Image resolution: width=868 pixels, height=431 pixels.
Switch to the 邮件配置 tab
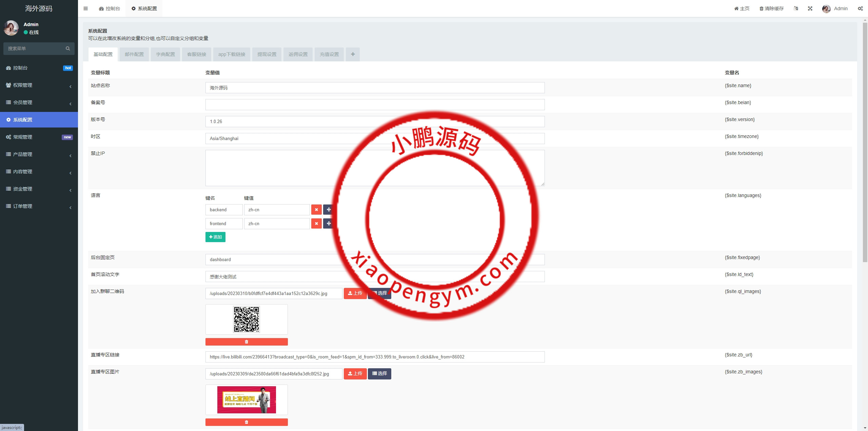[x=134, y=54]
